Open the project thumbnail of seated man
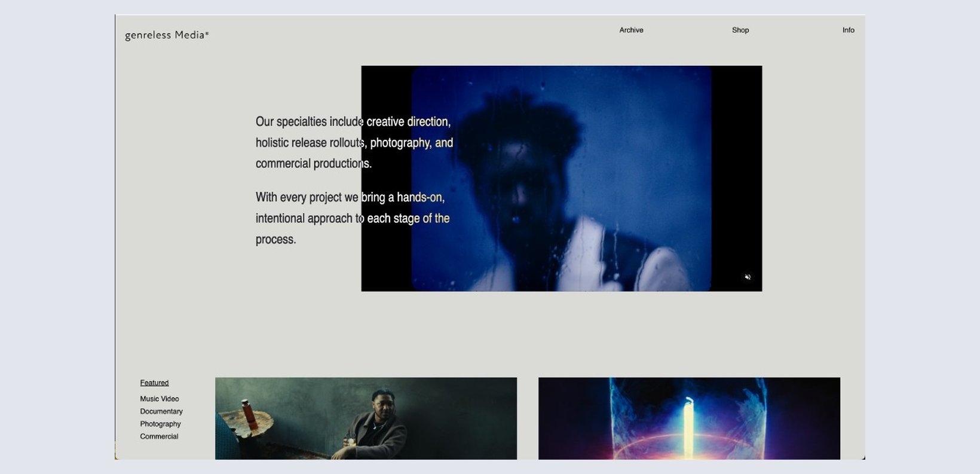This screenshot has width=980, height=474. [x=366, y=418]
